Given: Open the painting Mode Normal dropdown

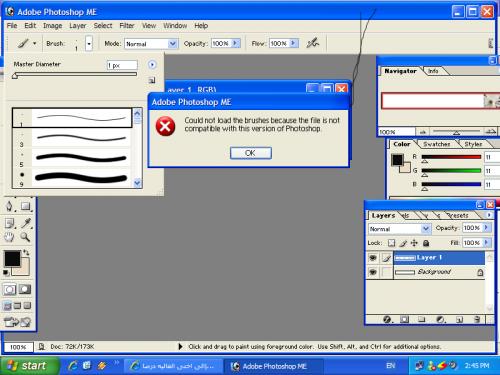Looking at the screenshot, I should (151, 44).
